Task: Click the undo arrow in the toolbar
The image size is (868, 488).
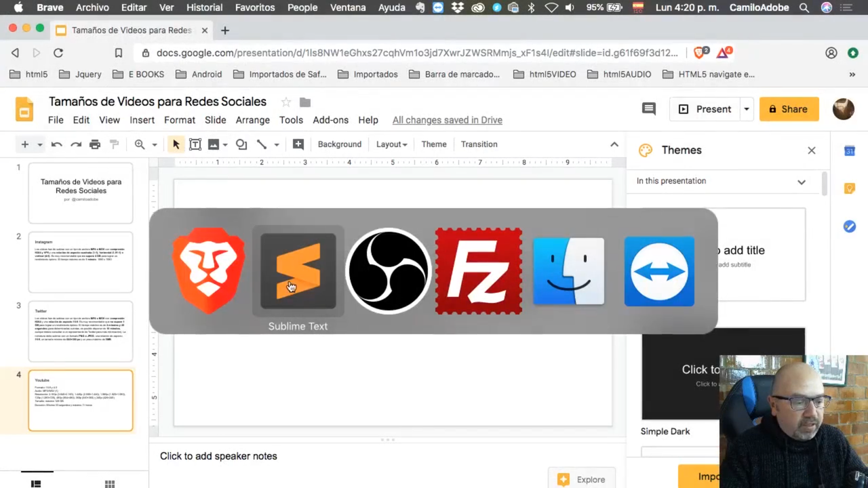Action: [57, 144]
